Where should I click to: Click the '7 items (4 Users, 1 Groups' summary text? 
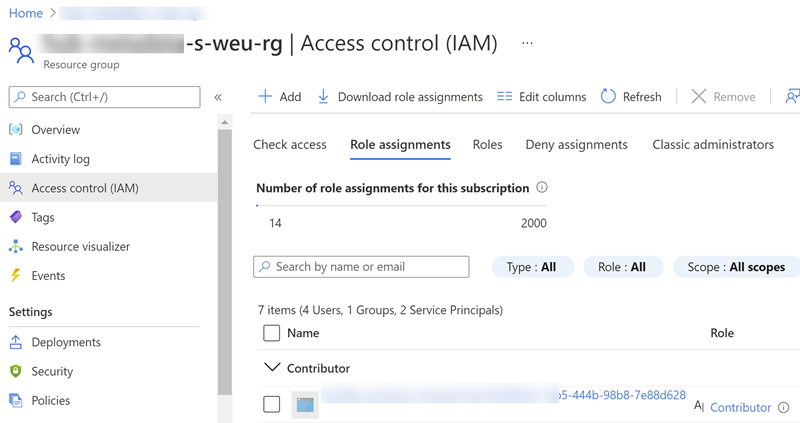pos(380,310)
